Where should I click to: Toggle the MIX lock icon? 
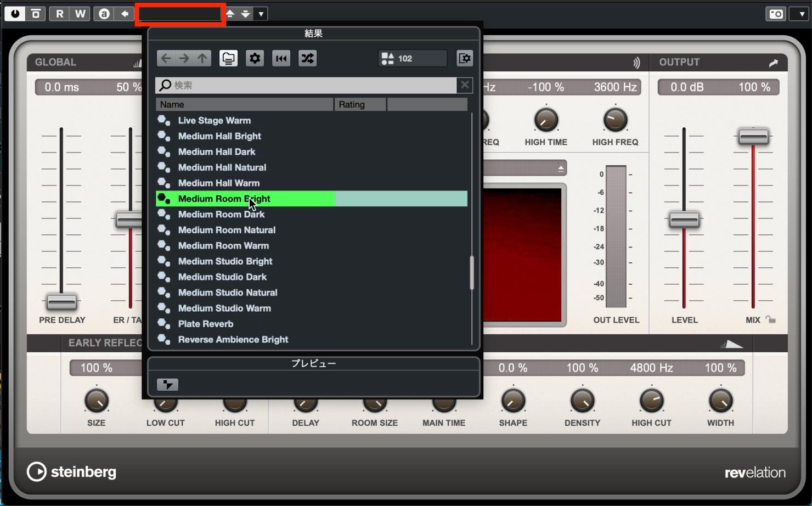coord(771,319)
